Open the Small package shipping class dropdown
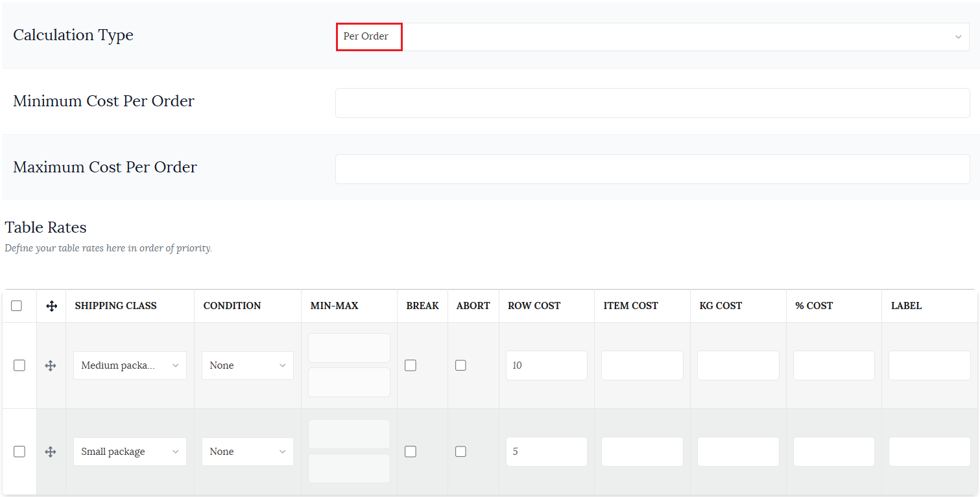 [130, 452]
